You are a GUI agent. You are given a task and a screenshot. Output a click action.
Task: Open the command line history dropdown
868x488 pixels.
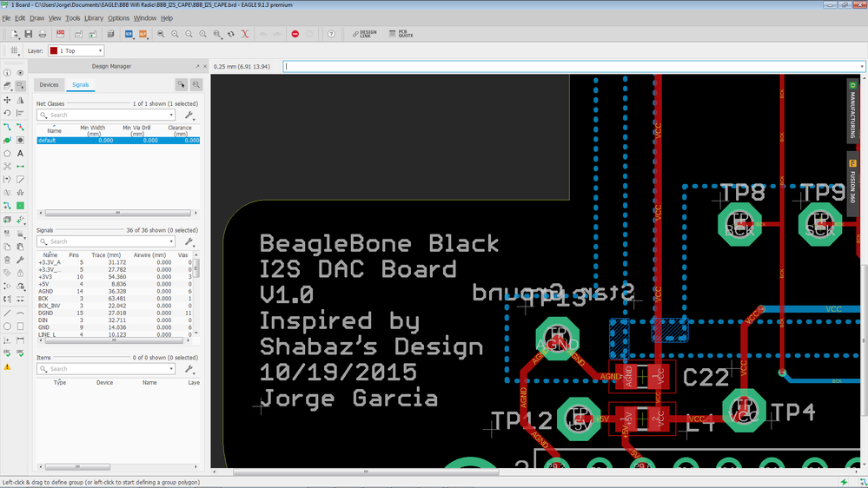tap(861, 66)
